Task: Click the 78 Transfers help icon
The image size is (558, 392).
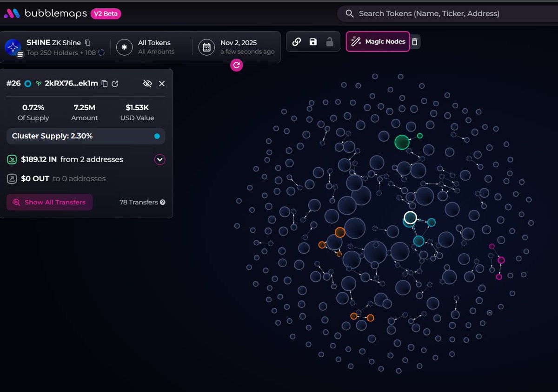Action: coord(162,203)
